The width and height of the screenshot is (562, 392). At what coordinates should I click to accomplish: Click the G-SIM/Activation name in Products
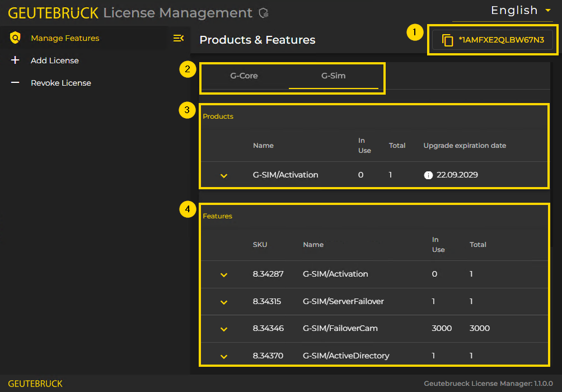tap(285, 175)
